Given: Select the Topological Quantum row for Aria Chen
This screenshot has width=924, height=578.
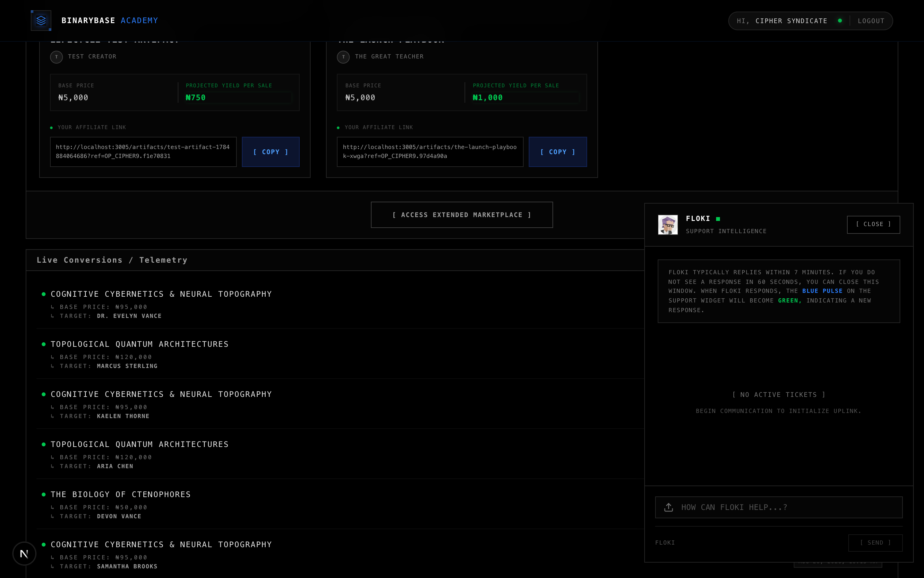Looking at the screenshot, I should 340,454.
